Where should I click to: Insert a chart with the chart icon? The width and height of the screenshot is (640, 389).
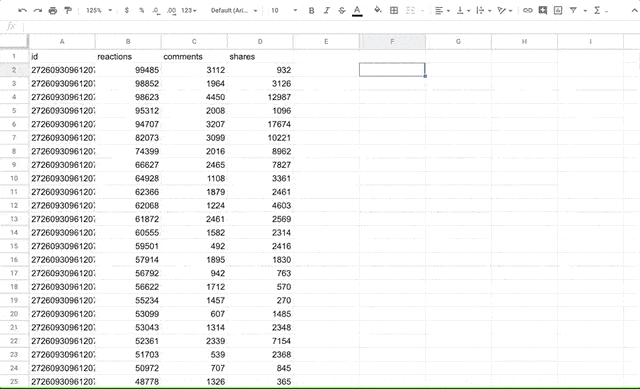558,11
